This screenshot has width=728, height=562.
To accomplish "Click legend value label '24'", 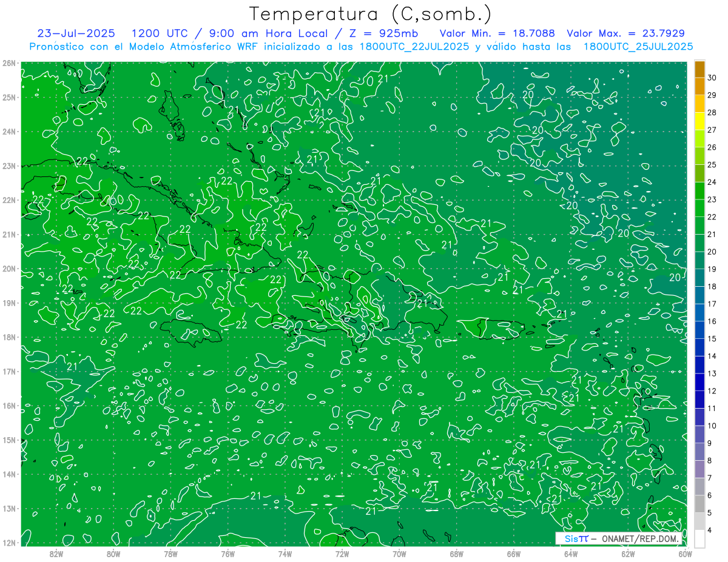I will (712, 182).
